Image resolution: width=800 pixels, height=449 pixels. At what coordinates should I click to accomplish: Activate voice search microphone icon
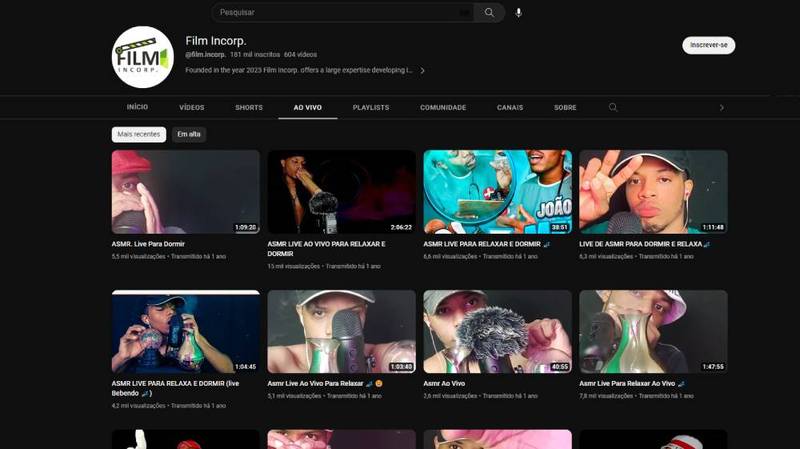518,13
